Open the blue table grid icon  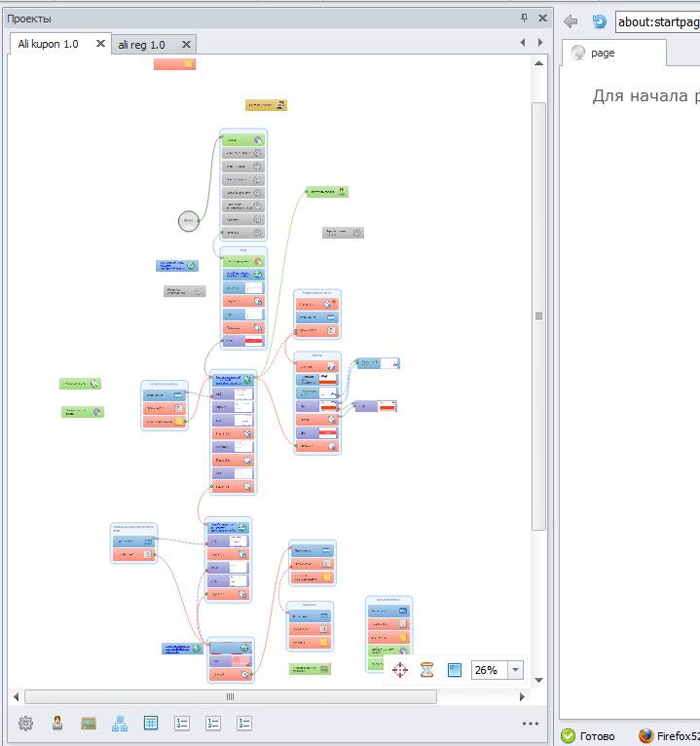(151, 724)
